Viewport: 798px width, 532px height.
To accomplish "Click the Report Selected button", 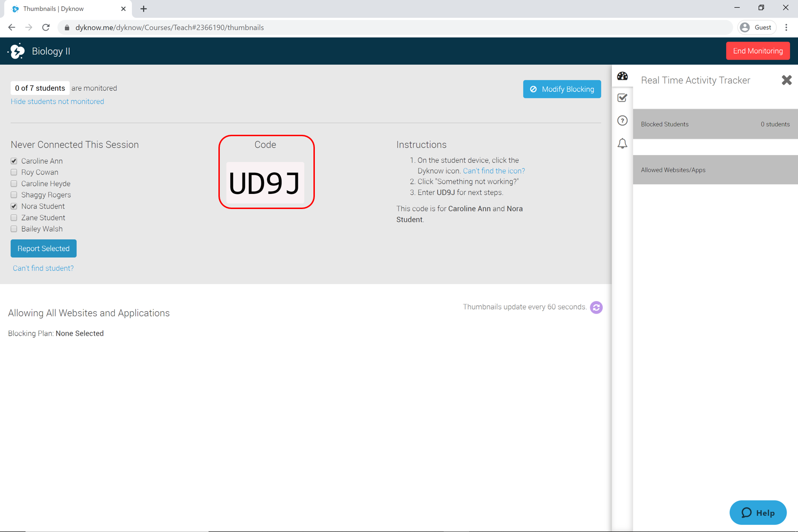I will click(43, 248).
